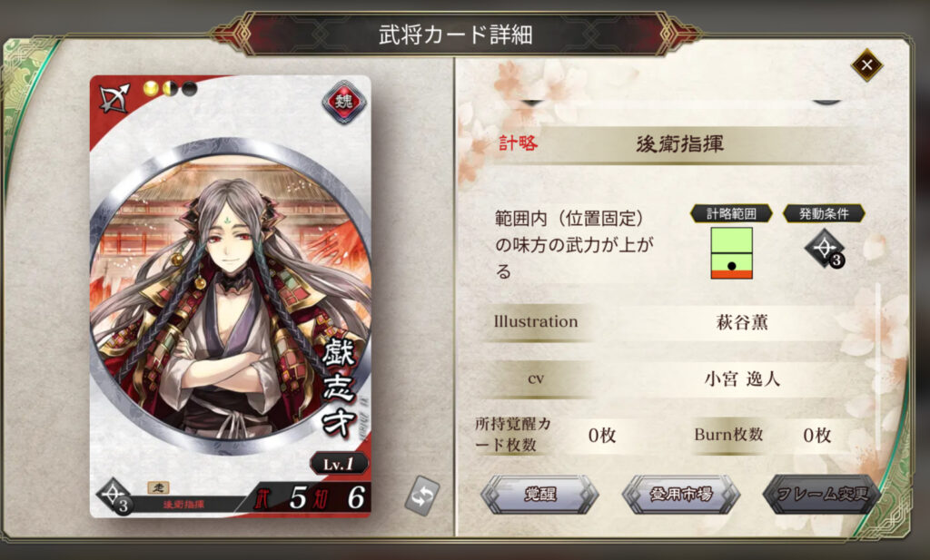Click the bow archer unit icon

click(x=114, y=98)
